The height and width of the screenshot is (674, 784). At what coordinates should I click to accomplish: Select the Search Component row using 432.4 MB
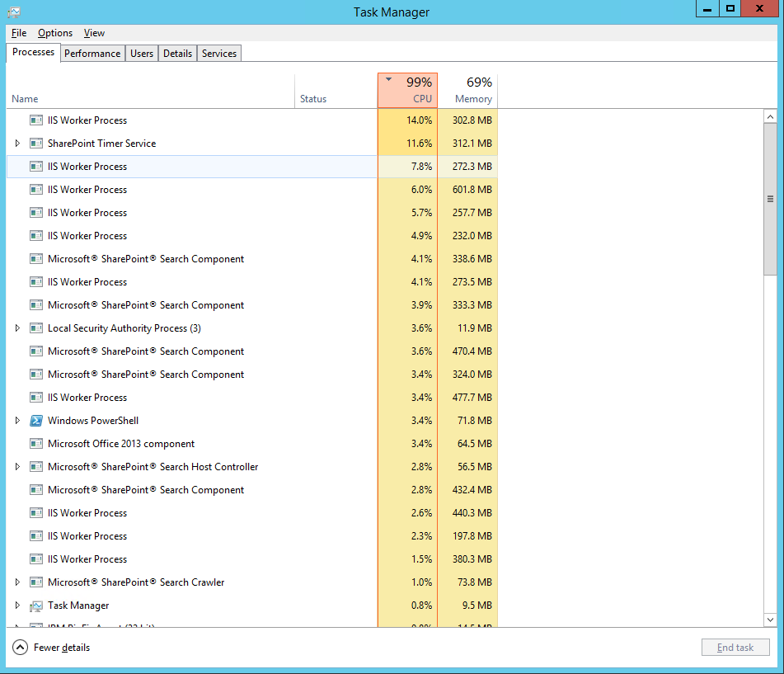pyautogui.click(x=252, y=490)
